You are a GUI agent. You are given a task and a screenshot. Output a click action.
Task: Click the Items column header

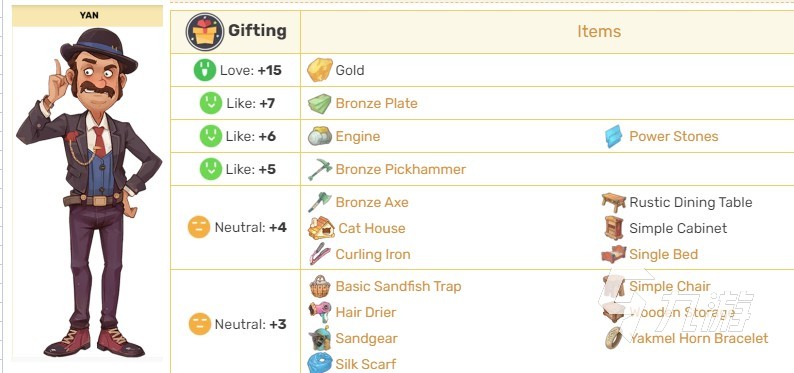coord(599,31)
